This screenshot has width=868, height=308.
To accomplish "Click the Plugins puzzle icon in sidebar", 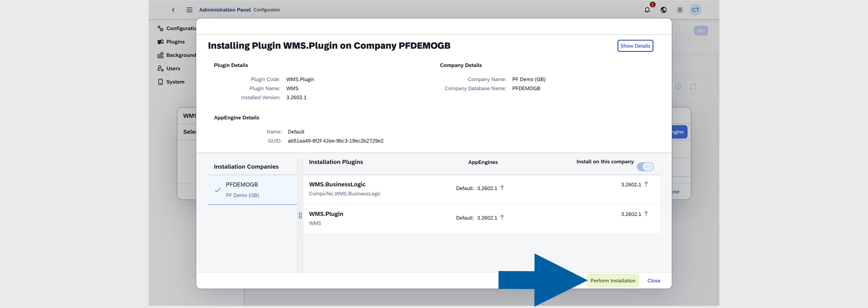I will point(161,42).
